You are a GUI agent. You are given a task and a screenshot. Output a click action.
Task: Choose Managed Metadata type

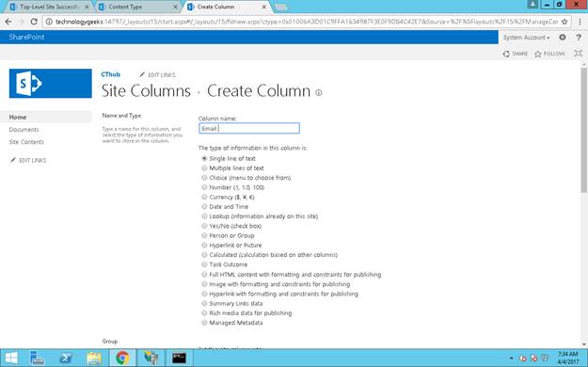coord(204,323)
